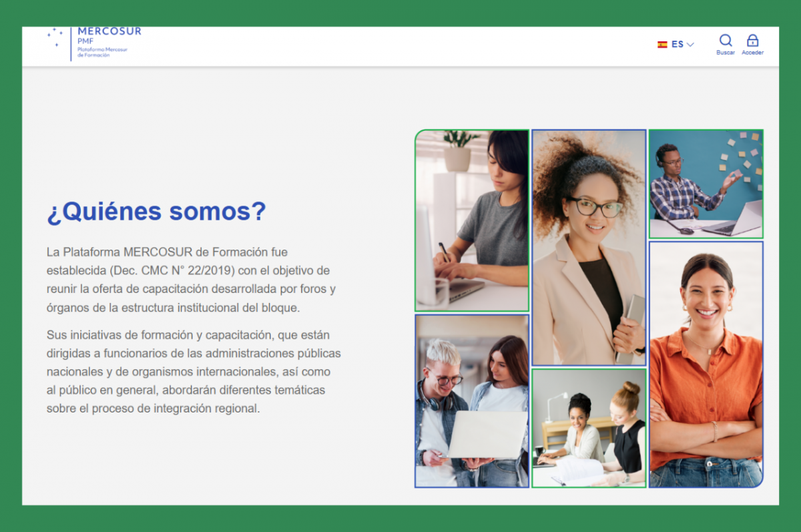This screenshot has height=532, width=801.
Task: Click photo of man with headphones gesturing
Action: point(706,184)
